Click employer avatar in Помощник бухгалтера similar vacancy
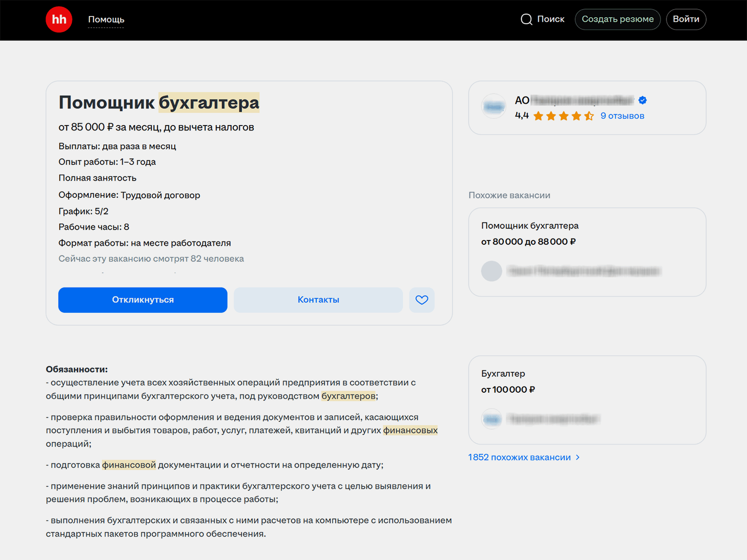 [x=491, y=271]
